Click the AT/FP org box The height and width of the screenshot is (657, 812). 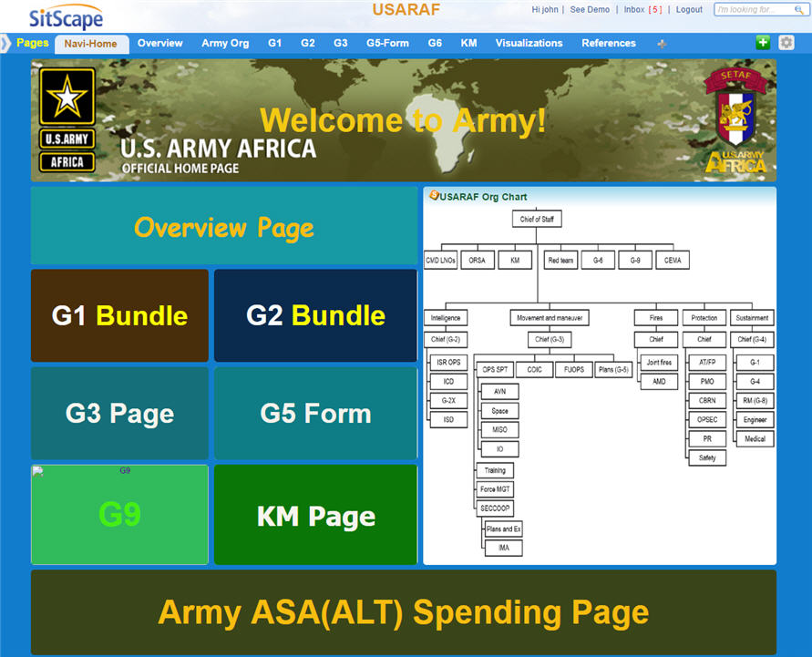tap(707, 363)
